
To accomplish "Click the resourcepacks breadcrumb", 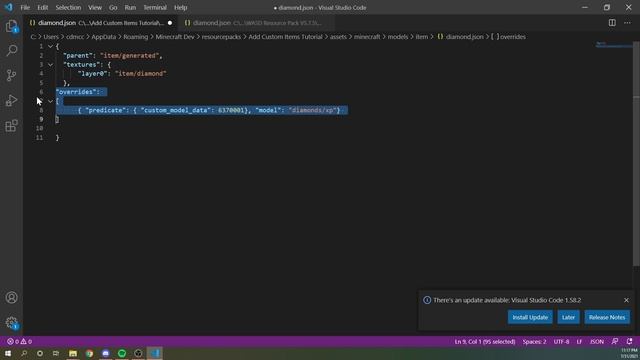I will pyautogui.click(x=221, y=37).
